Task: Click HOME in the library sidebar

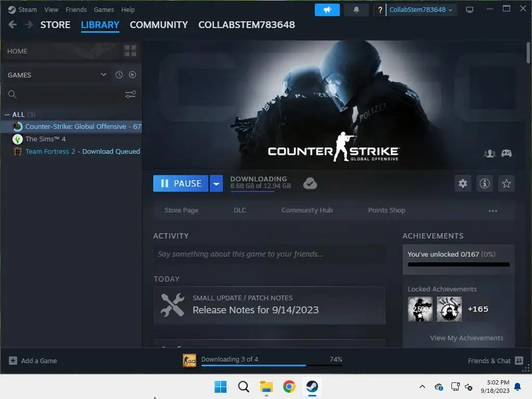Action: [17, 51]
